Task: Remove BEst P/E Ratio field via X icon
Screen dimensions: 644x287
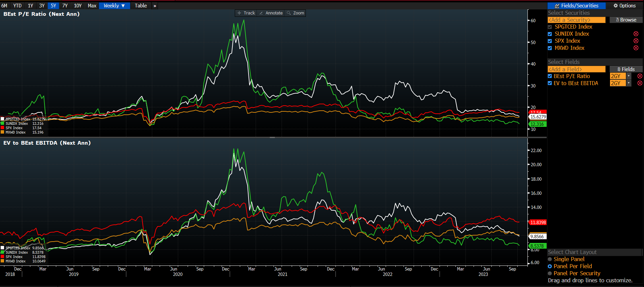Action: pos(640,76)
